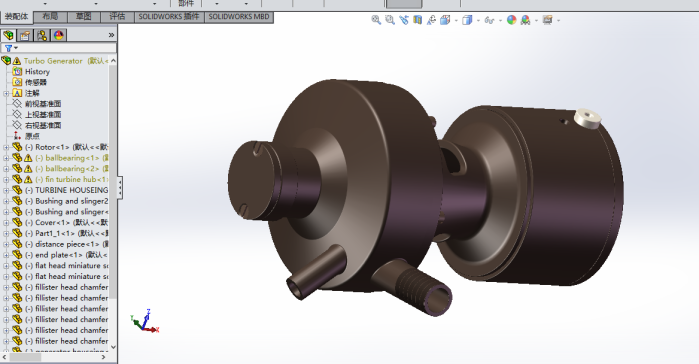Viewport: 699px width, 364px height.
Task: Click the Edit Appearance color ball icon
Action: click(x=511, y=20)
